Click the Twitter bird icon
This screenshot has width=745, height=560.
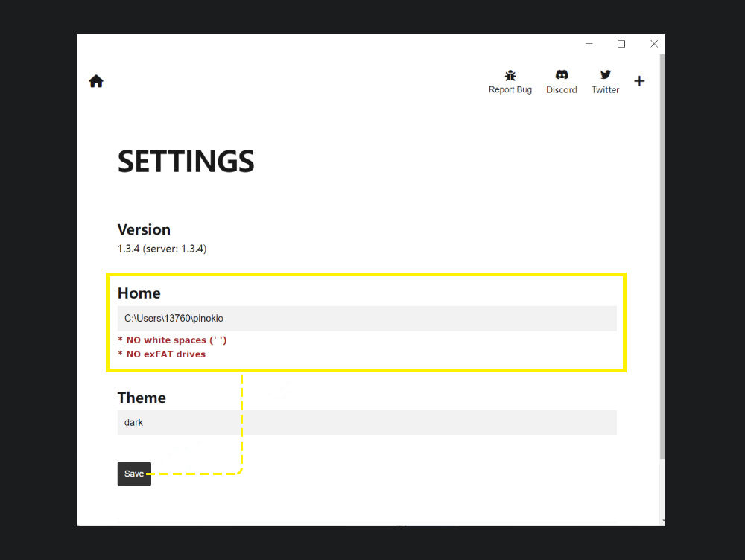tap(606, 75)
